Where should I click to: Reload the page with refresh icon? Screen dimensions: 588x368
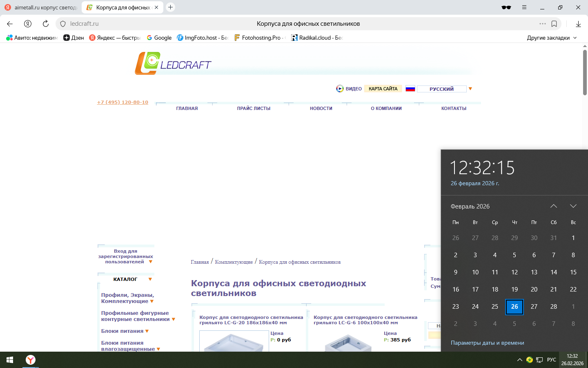click(x=46, y=24)
